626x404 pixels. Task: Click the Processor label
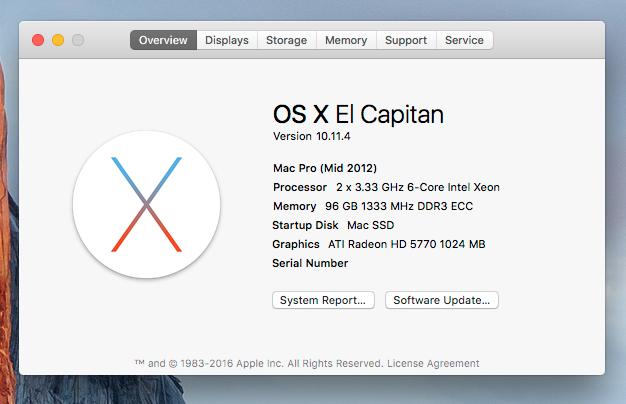[x=300, y=187]
